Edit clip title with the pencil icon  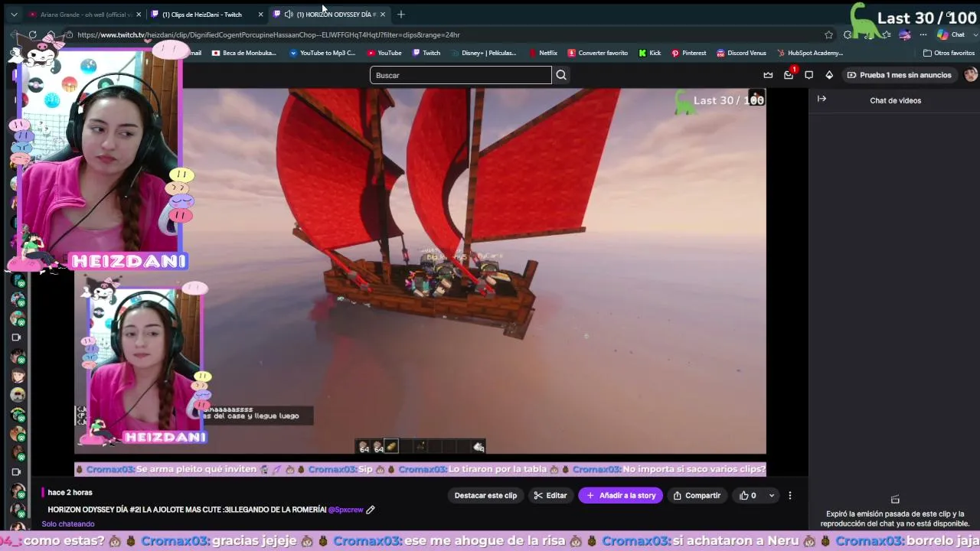[x=371, y=510]
